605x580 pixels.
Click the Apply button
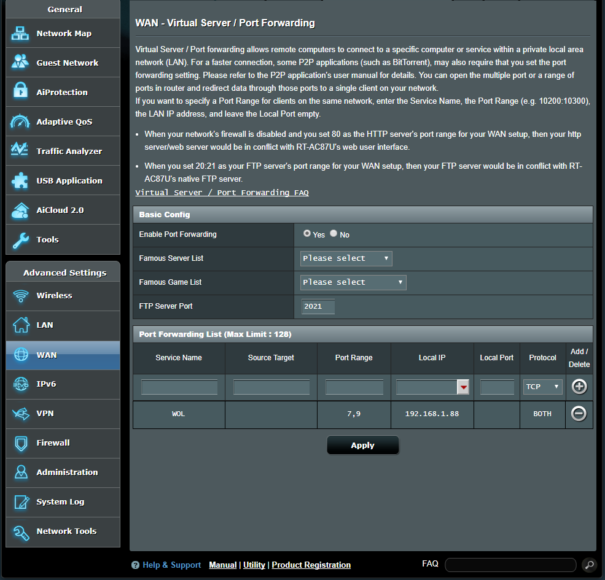(363, 445)
